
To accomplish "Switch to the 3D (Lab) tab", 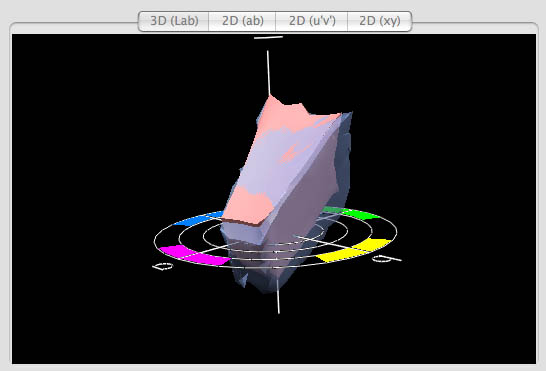I will tap(174, 21).
